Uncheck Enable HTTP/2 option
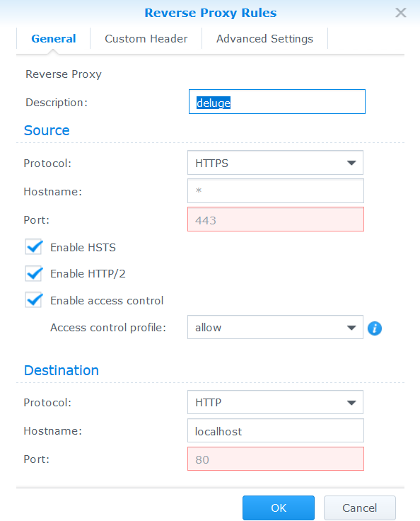 pos(33,273)
